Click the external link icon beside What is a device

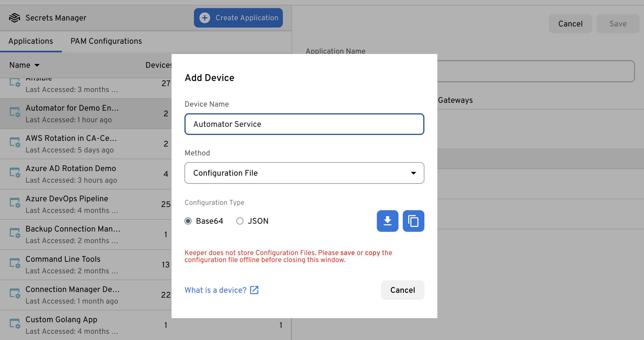(254, 290)
